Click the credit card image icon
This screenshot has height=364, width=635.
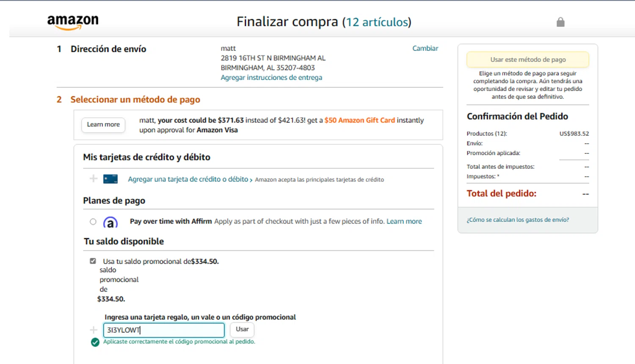(110, 179)
